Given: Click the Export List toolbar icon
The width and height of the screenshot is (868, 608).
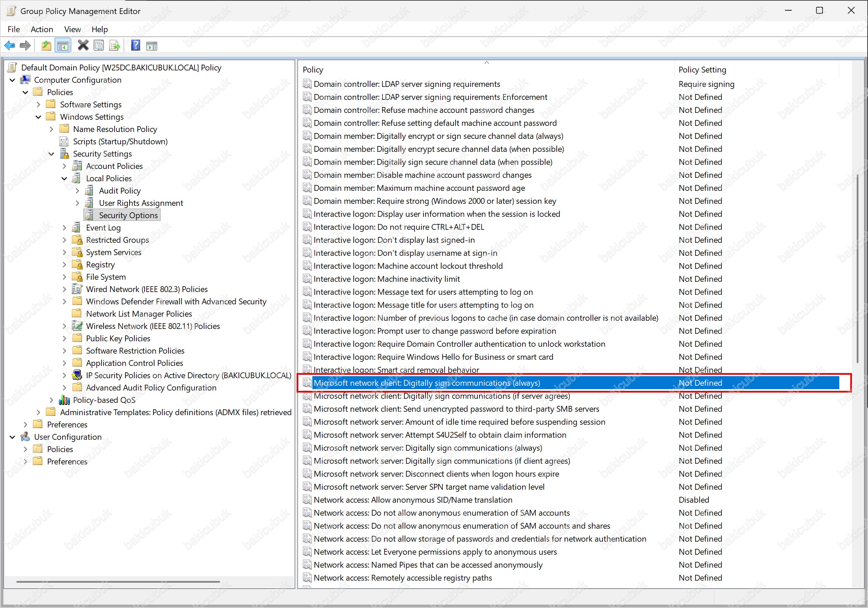Looking at the screenshot, I should tap(114, 46).
